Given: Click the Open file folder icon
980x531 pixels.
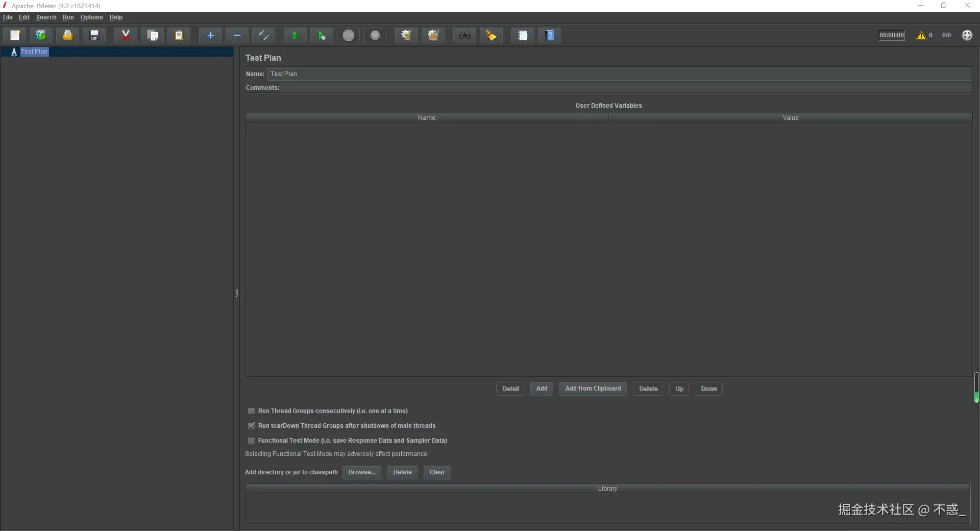Looking at the screenshot, I should click(x=67, y=35).
